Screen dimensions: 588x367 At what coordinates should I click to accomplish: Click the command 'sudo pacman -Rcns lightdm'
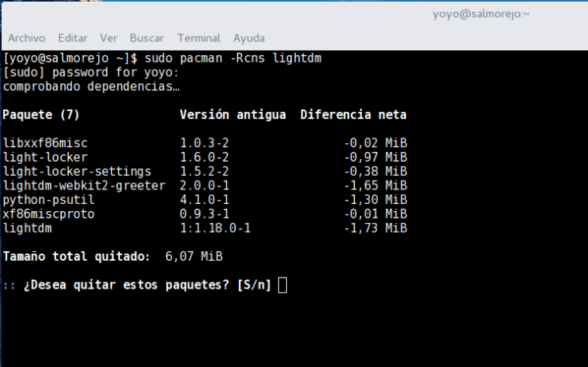tap(233, 58)
